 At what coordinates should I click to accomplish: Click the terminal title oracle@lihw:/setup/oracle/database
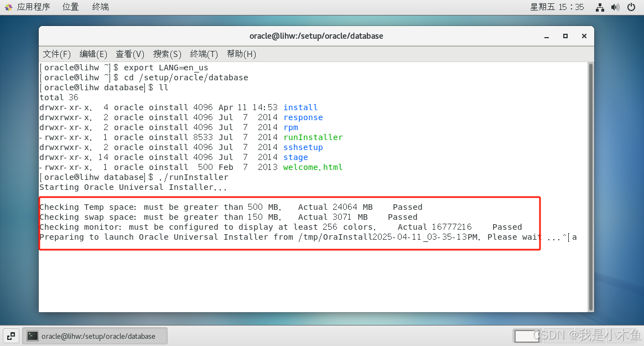[x=316, y=36]
